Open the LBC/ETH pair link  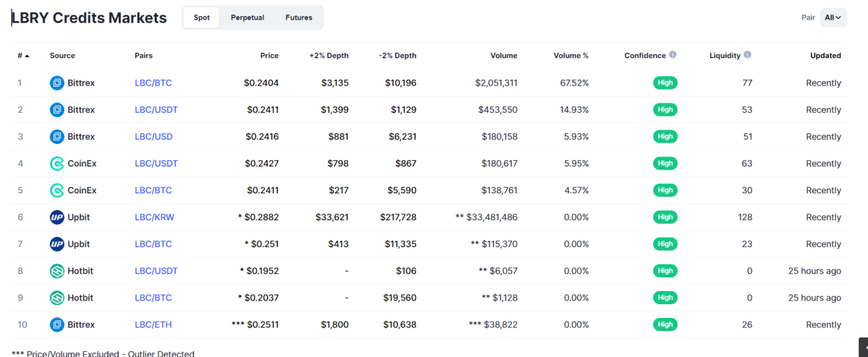point(153,324)
